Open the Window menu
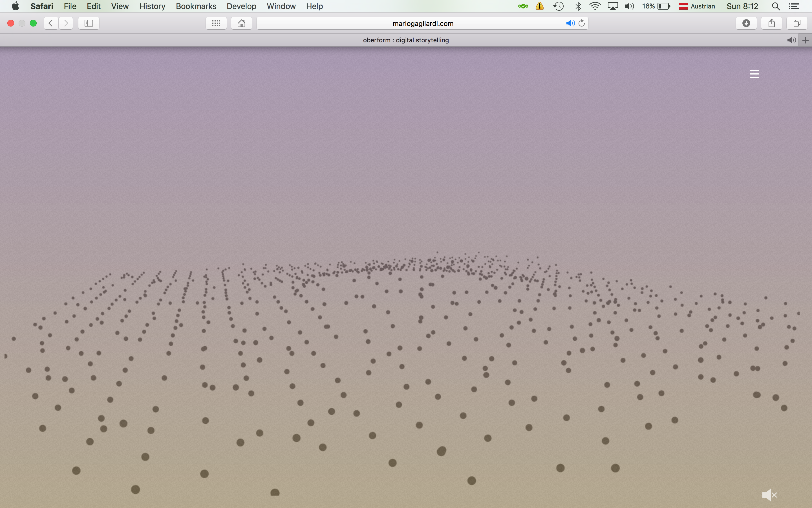Screen dimensions: 812x508 pos(281,6)
